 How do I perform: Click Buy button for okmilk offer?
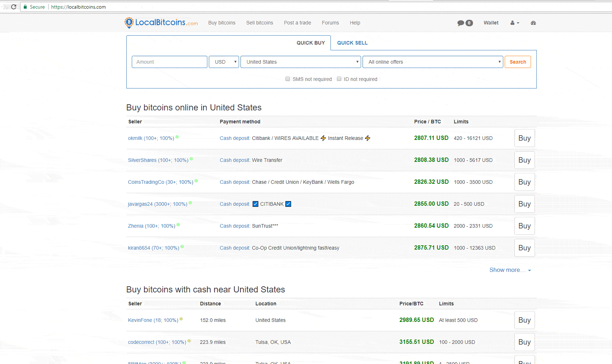525,138
